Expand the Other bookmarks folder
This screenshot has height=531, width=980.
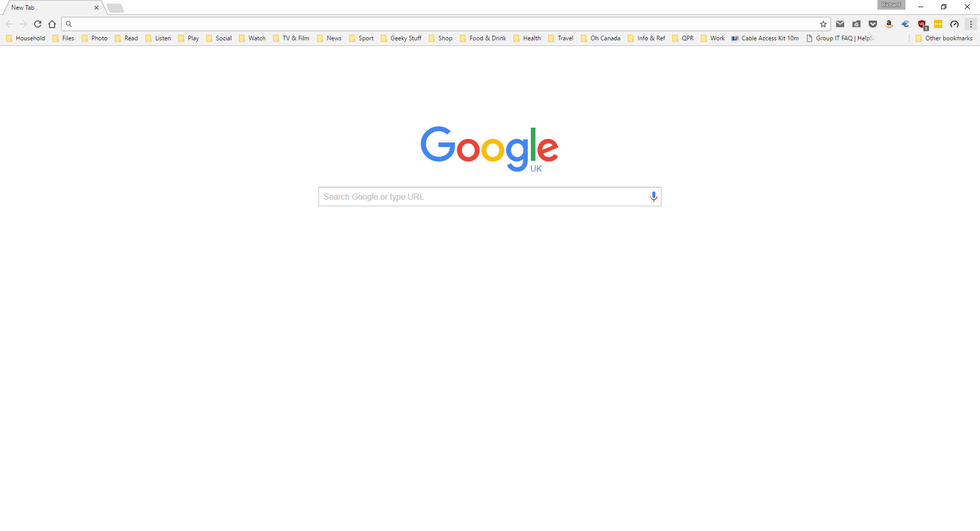tap(944, 38)
